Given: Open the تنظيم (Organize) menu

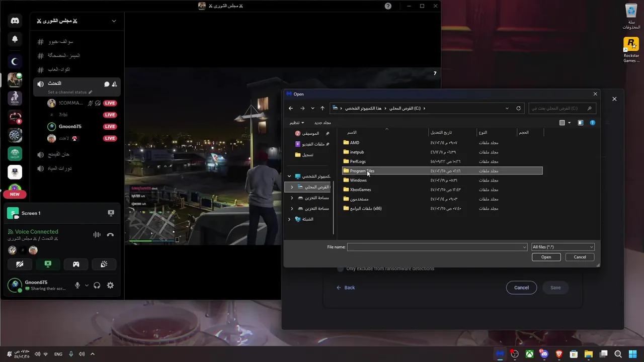Looking at the screenshot, I should pos(296,123).
